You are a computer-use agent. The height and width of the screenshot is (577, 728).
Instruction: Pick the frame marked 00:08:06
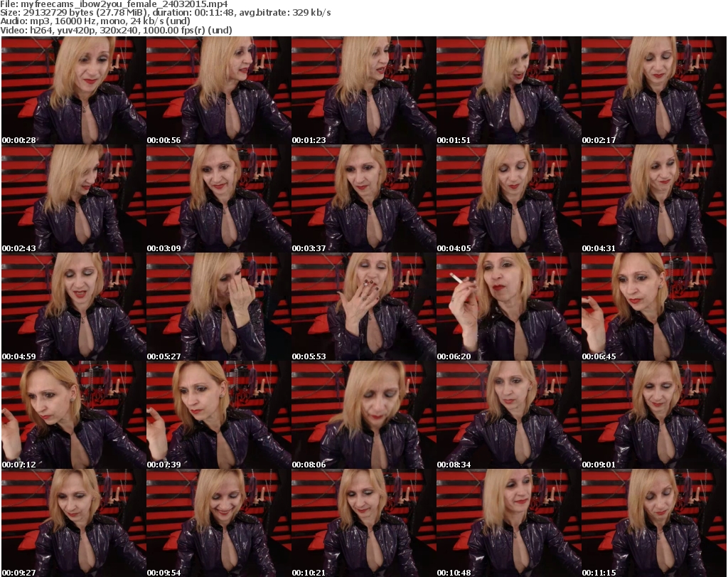363,415
